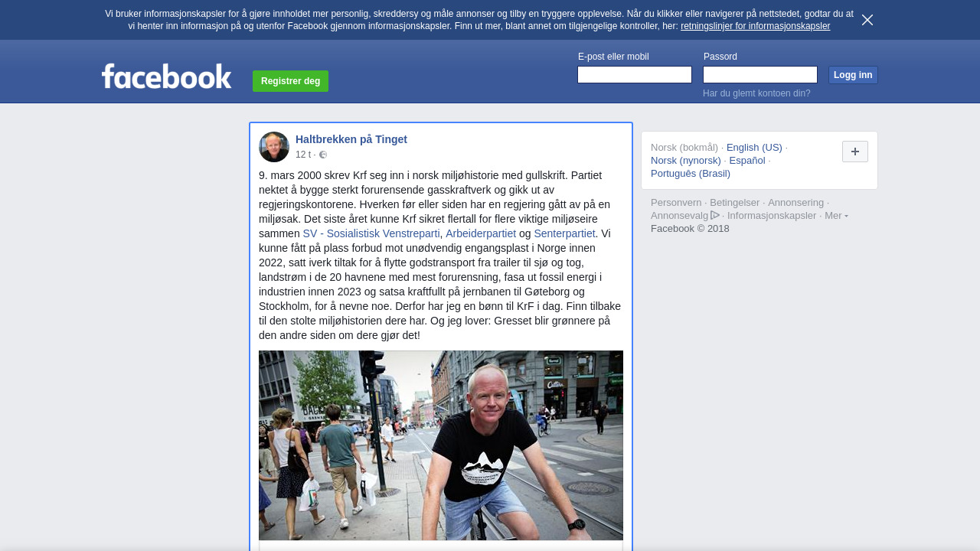Close the cookie notice banner
This screenshot has width=980, height=551.
click(867, 20)
